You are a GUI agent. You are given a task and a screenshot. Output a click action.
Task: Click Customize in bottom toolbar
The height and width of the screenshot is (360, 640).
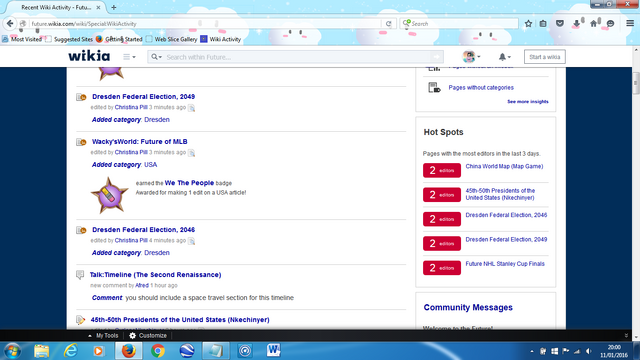click(x=148, y=336)
